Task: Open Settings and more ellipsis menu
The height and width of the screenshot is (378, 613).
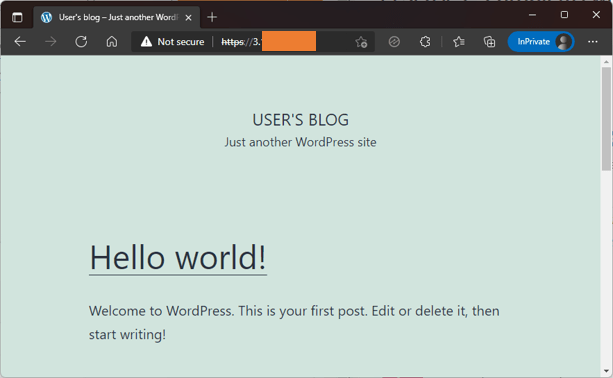Action: point(593,41)
